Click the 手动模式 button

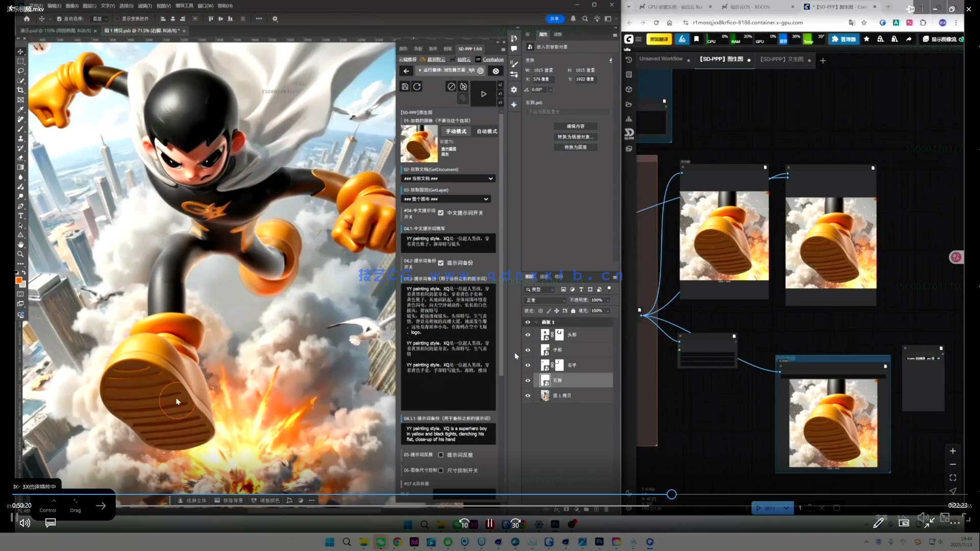(x=456, y=131)
